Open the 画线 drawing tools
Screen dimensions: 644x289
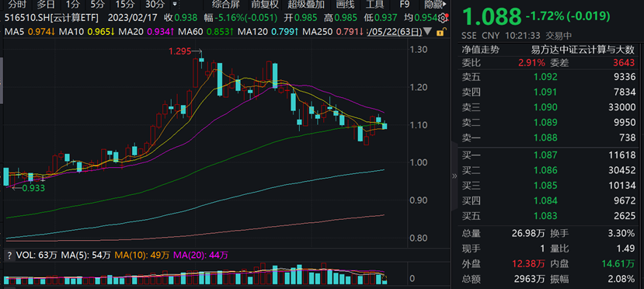pyautogui.click(x=345, y=5)
